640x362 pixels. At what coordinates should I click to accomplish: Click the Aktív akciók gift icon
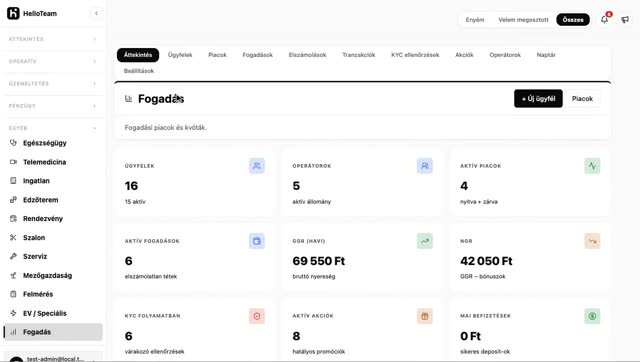(x=424, y=316)
